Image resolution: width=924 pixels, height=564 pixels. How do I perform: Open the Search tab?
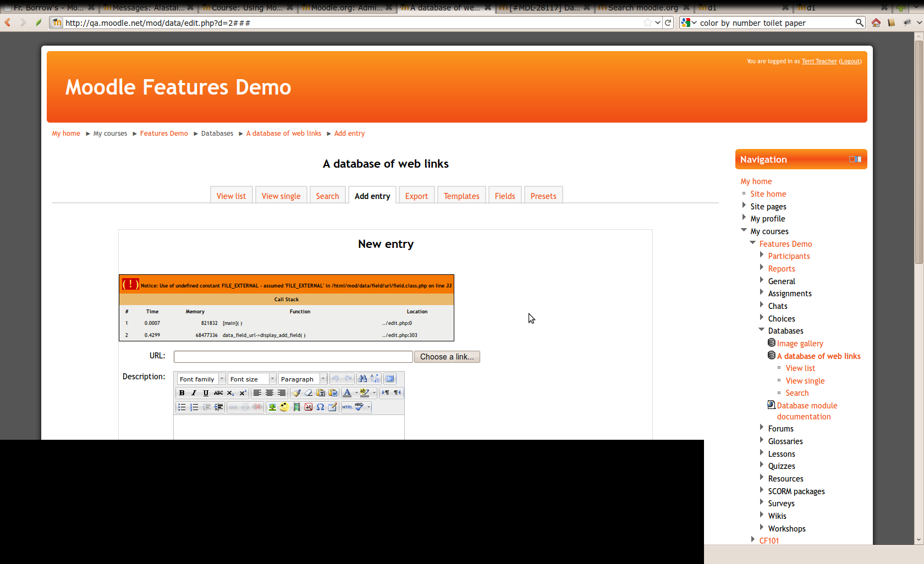click(327, 196)
